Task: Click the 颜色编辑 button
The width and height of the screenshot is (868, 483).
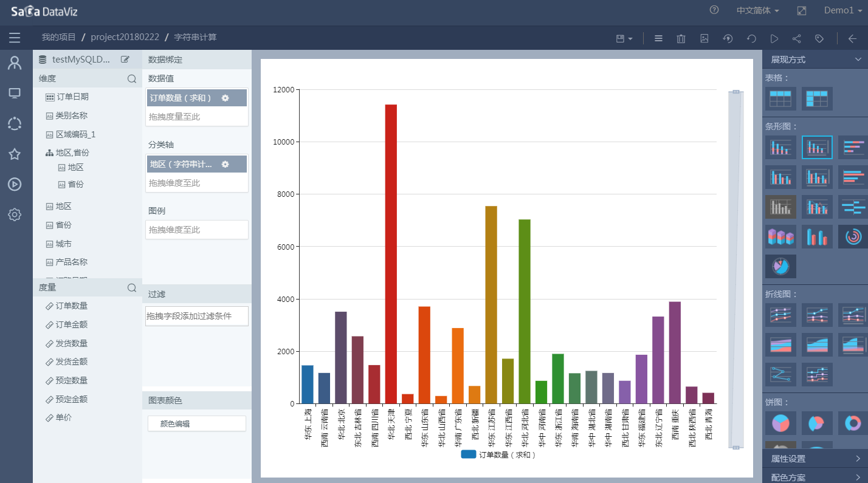Action: 197,423
